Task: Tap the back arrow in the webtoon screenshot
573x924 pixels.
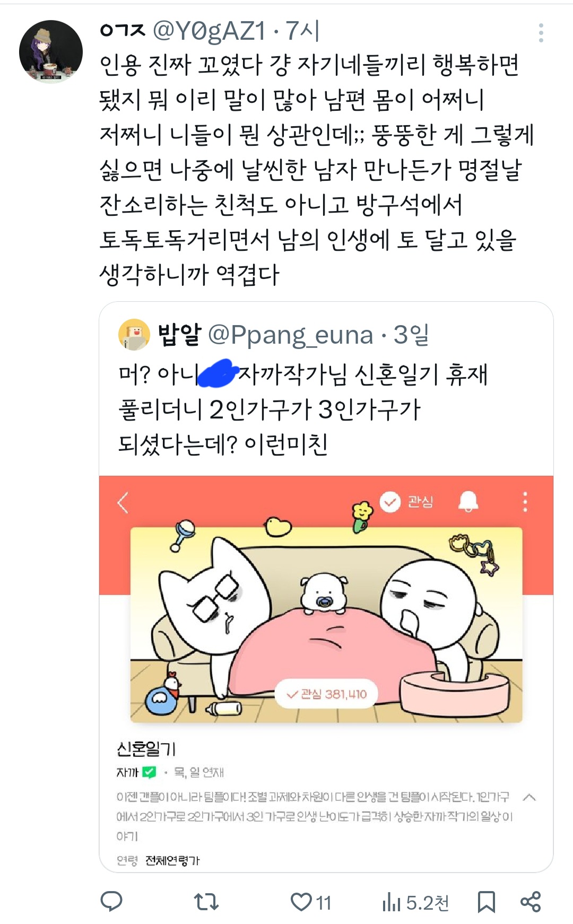Action: coord(123,502)
